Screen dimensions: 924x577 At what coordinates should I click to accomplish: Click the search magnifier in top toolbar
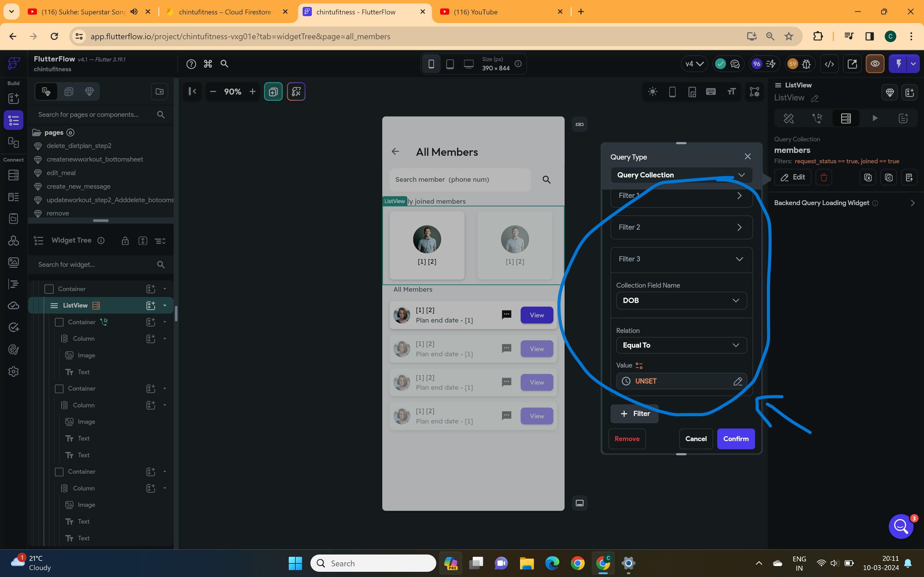pos(225,64)
